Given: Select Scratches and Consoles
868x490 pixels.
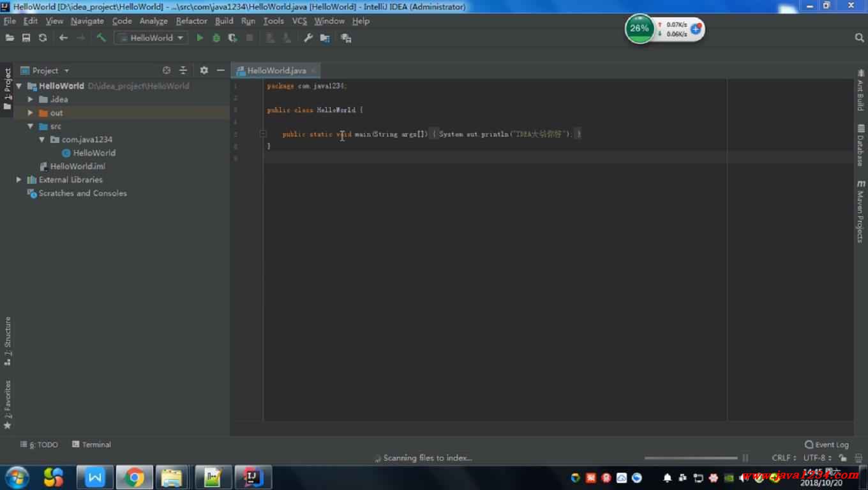Looking at the screenshot, I should point(77,193).
